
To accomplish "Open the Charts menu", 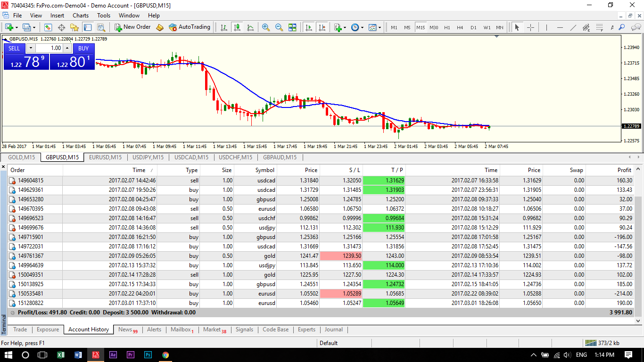I will point(81,16).
